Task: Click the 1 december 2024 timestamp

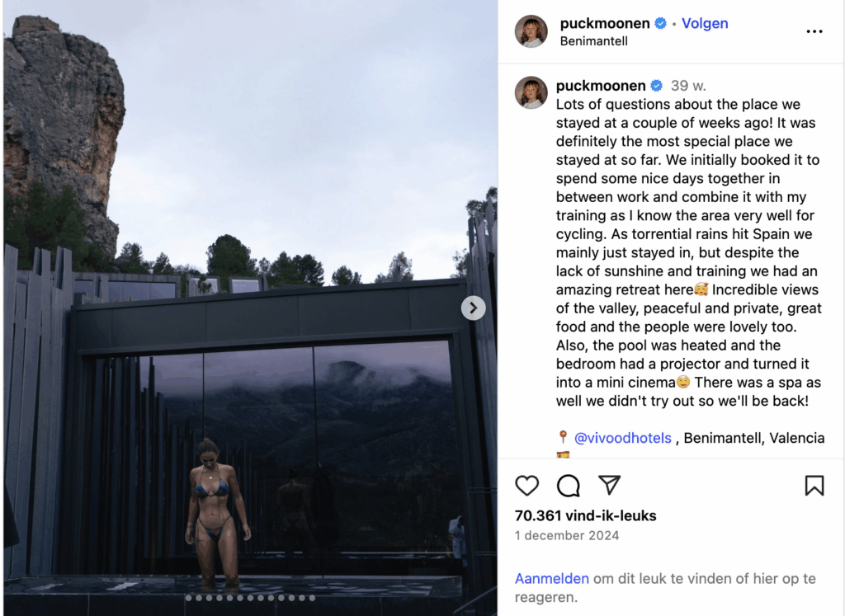Action: [567, 535]
